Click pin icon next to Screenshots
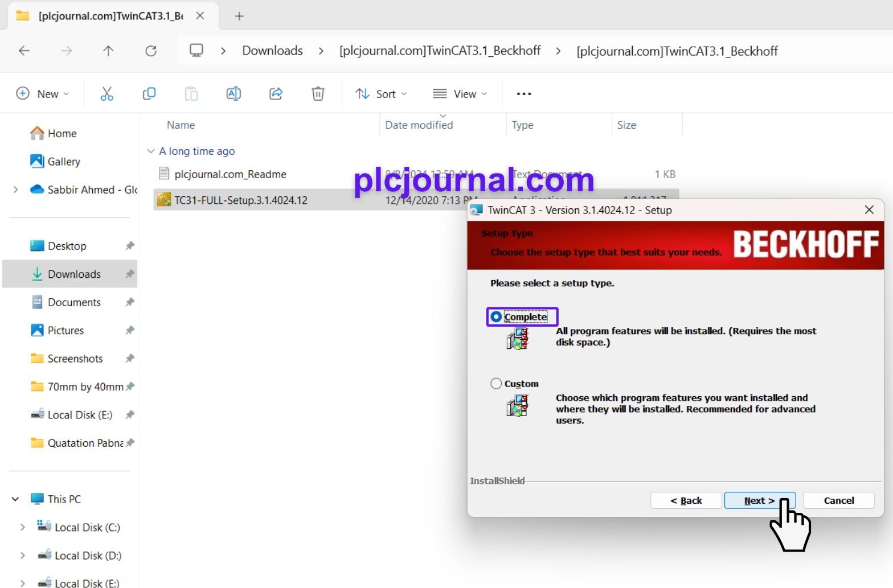The width and height of the screenshot is (893, 588). click(130, 359)
